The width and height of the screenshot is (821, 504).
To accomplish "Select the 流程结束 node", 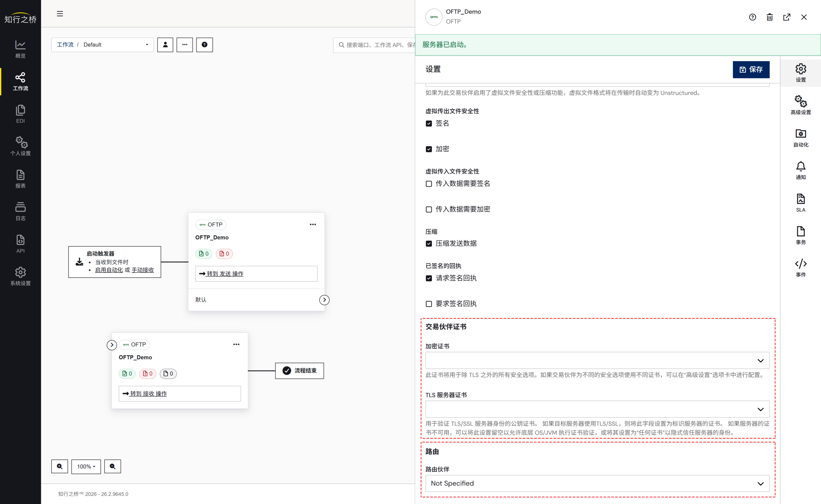I will (x=299, y=371).
